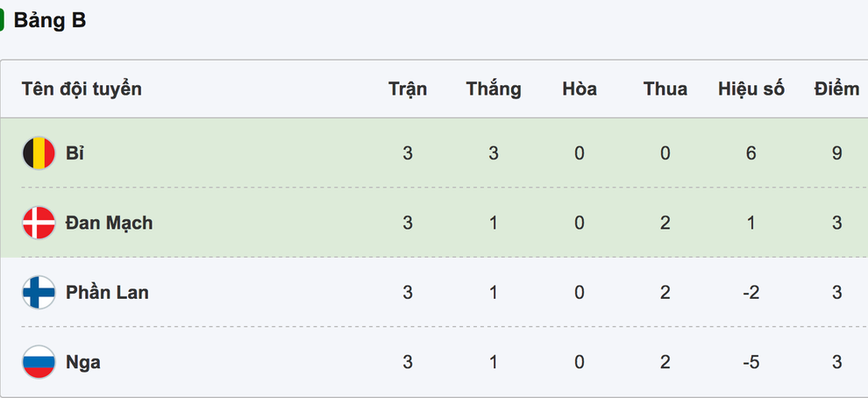Select the Phần Lan team name
The height and width of the screenshot is (398, 868).
(107, 292)
